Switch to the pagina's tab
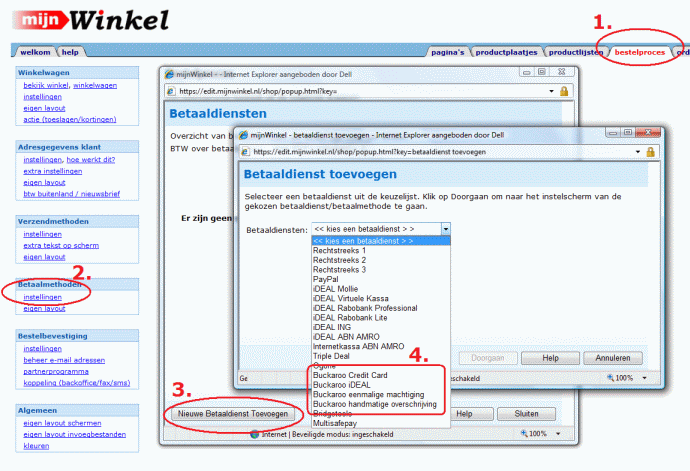Screen dimensions: 690x471 tap(448, 52)
